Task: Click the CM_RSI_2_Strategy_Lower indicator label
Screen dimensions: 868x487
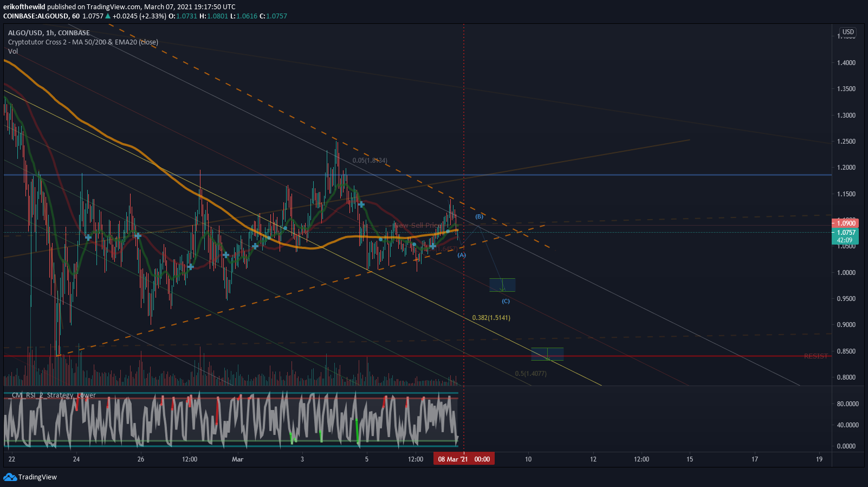Action: (52, 395)
